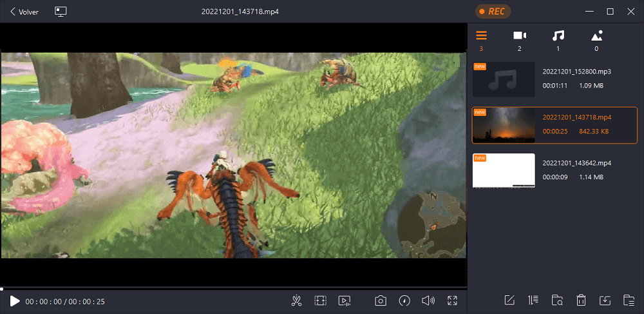Change playback speed via gauge icon
644x314 pixels.
tap(404, 301)
